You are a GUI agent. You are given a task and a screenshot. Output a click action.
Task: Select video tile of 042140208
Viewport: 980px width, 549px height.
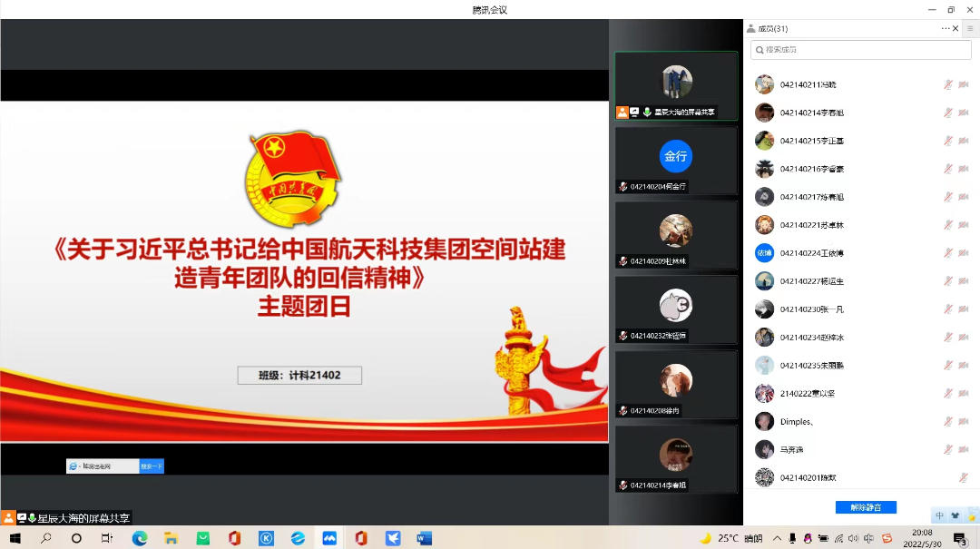[676, 385]
